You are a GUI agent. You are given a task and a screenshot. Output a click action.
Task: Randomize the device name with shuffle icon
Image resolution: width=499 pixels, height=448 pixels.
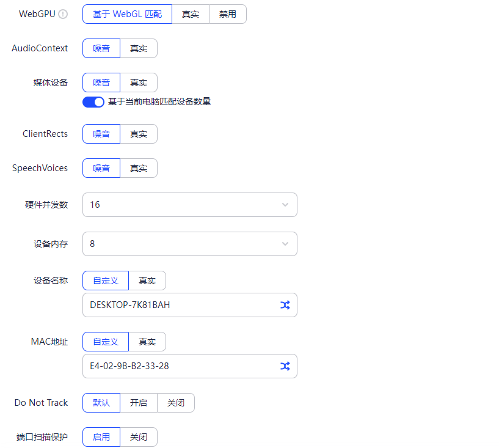click(285, 305)
